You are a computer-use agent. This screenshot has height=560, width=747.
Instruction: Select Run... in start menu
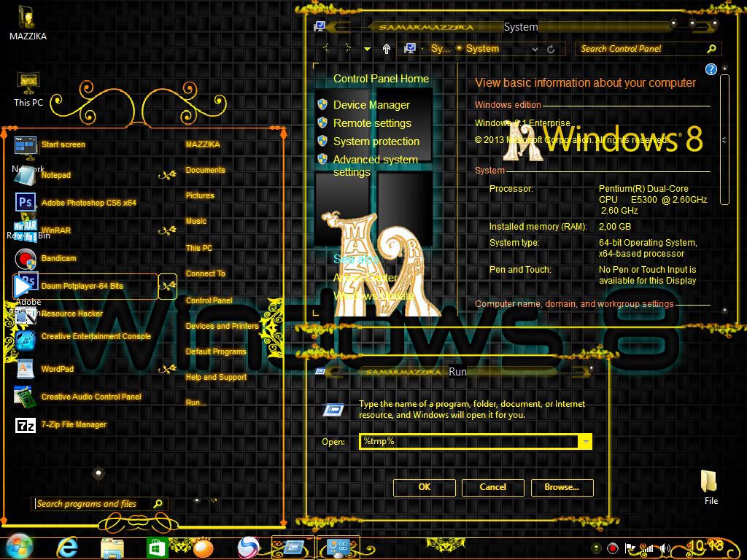(x=196, y=402)
